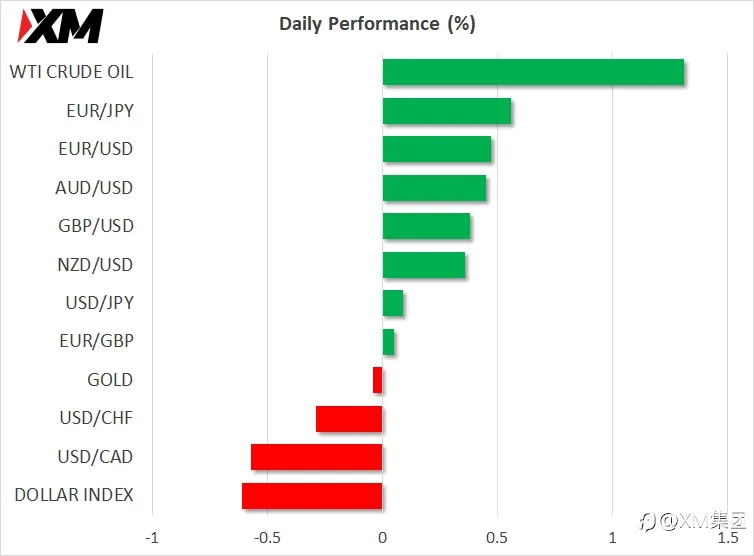Click the Weibo watermark icon
Screen dimensions: 754x556
click(x=648, y=522)
